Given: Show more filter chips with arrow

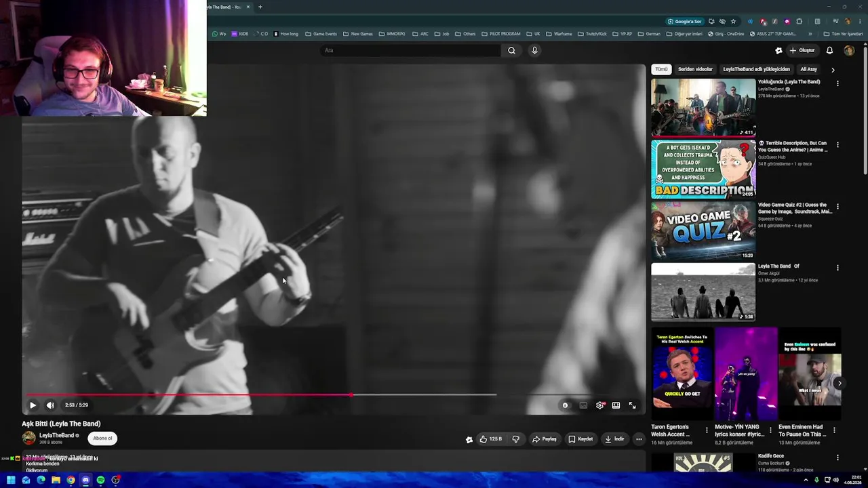Looking at the screenshot, I should [x=833, y=69].
